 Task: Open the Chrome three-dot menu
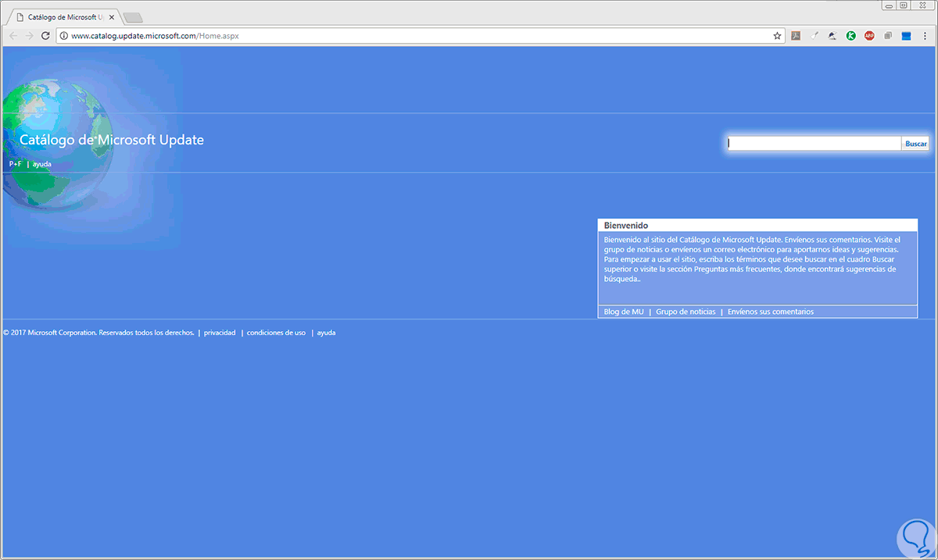(x=925, y=36)
